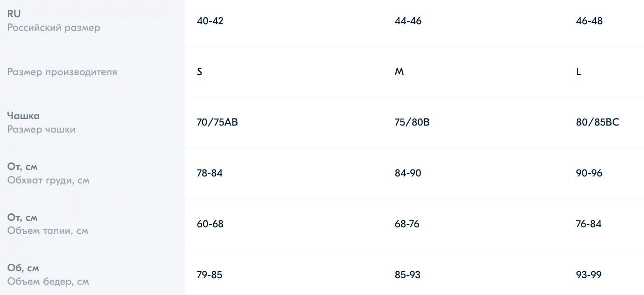The height and width of the screenshot is (295, 644).
Task: Click chest girth value 84-90
Action: (x=408, y=173)
